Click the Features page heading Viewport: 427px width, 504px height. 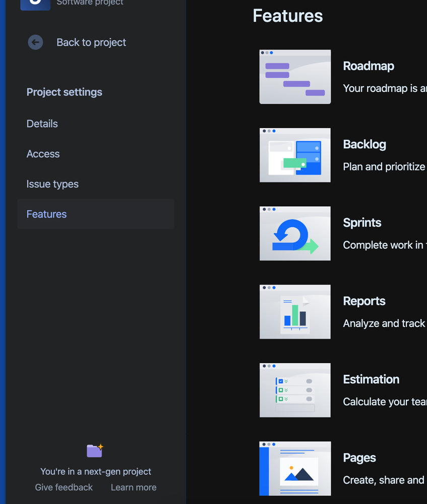point(287,16)
